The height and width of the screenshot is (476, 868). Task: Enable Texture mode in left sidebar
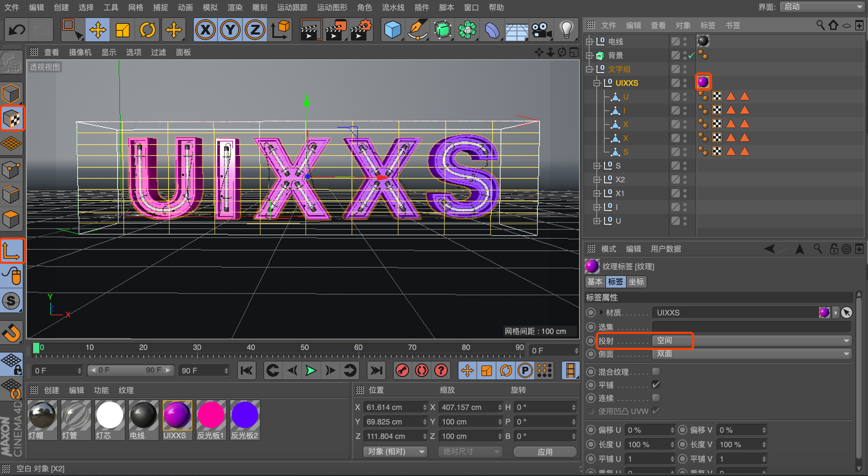click(12, 119)
